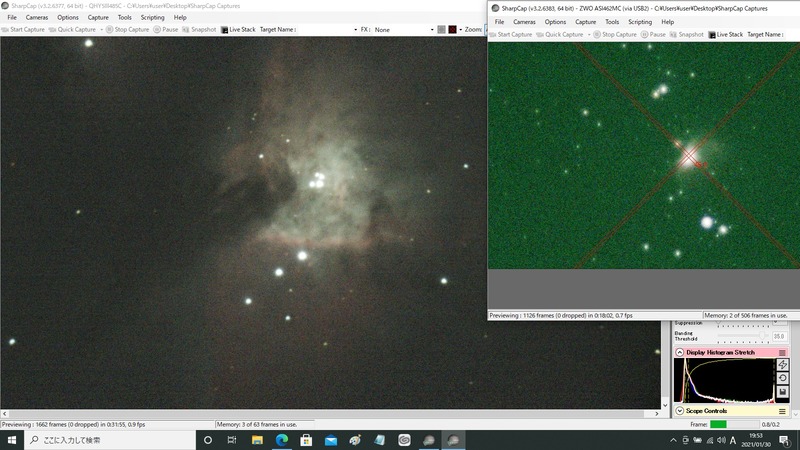Click Banding Threshold value field 35.0

click(x=779, y=336)
